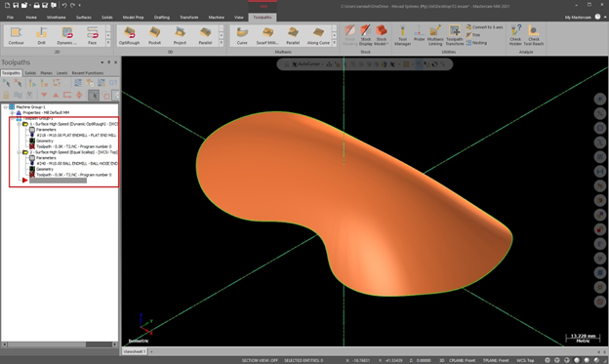
Task: Select the Along Curve toolpath
Action: coord(318,36)
